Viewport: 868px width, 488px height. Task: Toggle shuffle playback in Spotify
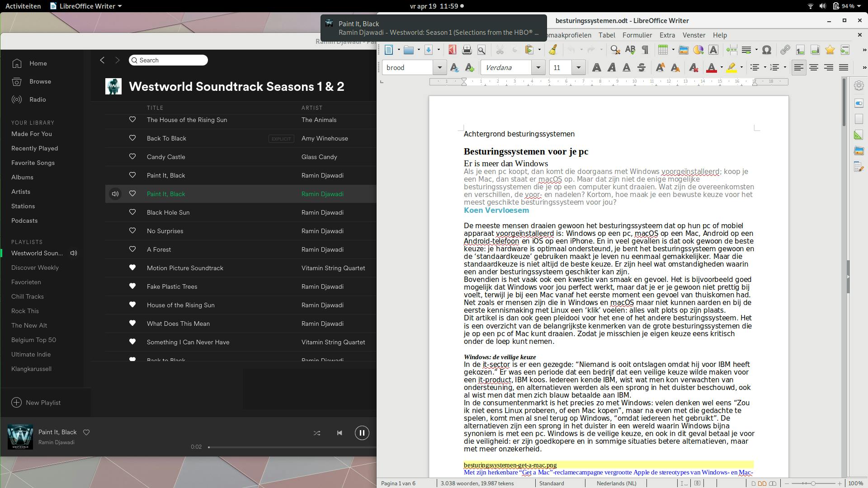coord(317,433)
